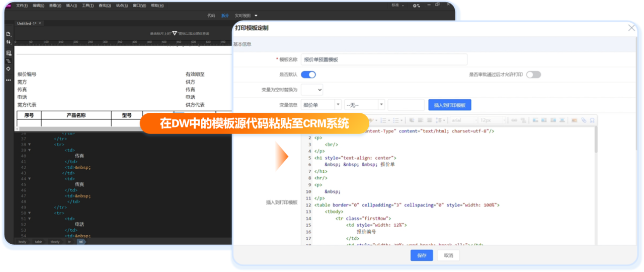644x272 pixels.
Task: Click the live view inspect crosshair icon
Action: (x=9, y=69)
